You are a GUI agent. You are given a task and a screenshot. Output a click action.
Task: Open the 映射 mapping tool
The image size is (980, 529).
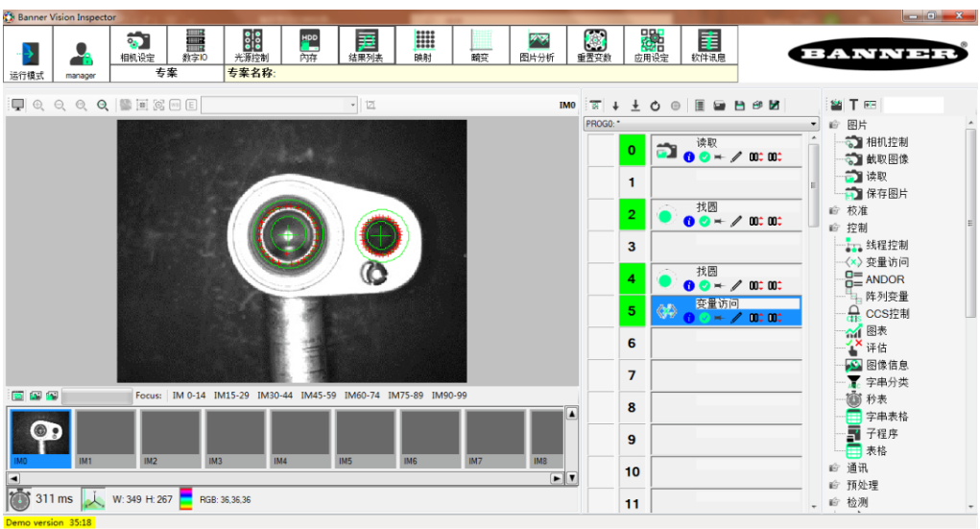tap(423, 46)
